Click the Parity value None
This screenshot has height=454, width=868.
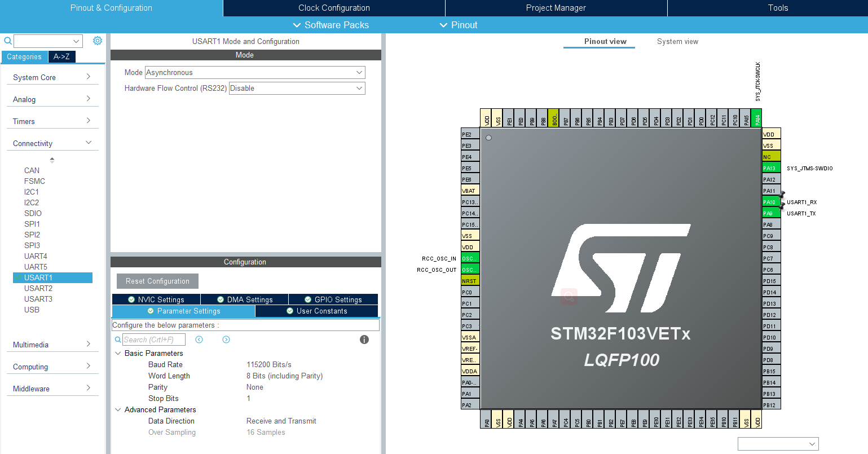coord(255,387)
